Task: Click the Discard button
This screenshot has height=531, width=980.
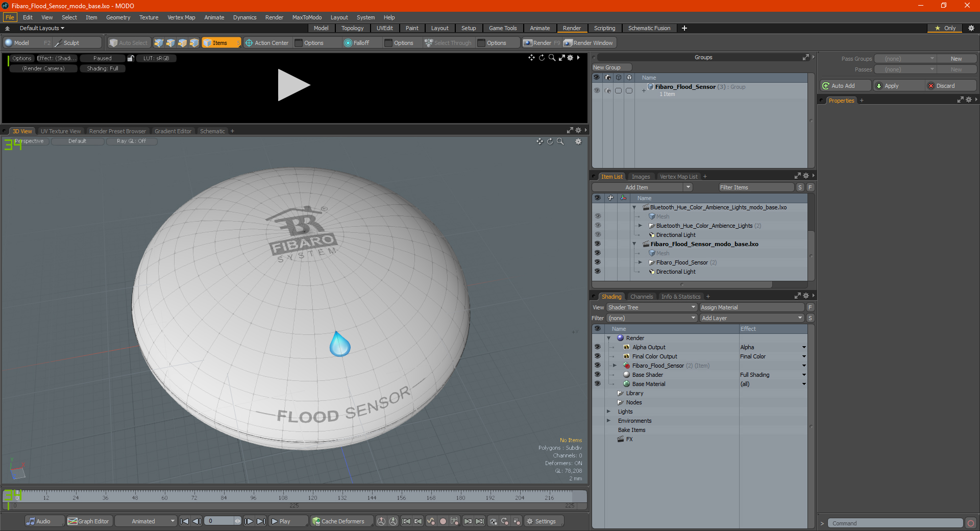Action: [950, 86]
